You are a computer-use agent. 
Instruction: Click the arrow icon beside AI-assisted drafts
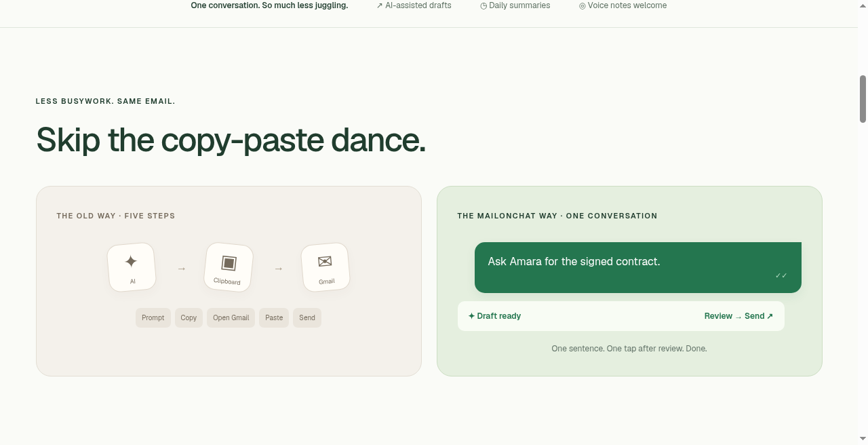[380, 5]
